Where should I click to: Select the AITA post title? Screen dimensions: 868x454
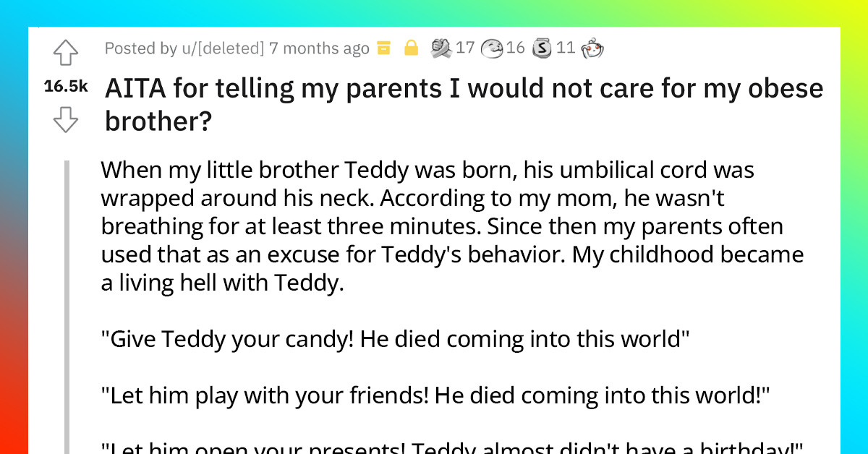coord(463,103)
